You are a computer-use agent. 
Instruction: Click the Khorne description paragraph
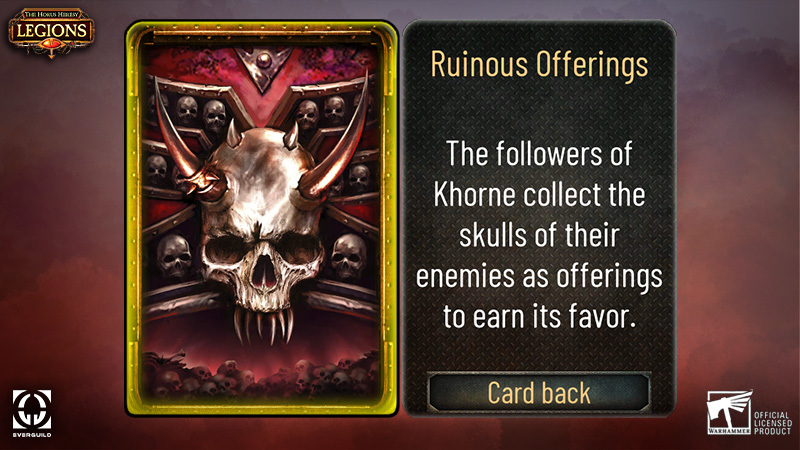539,235
